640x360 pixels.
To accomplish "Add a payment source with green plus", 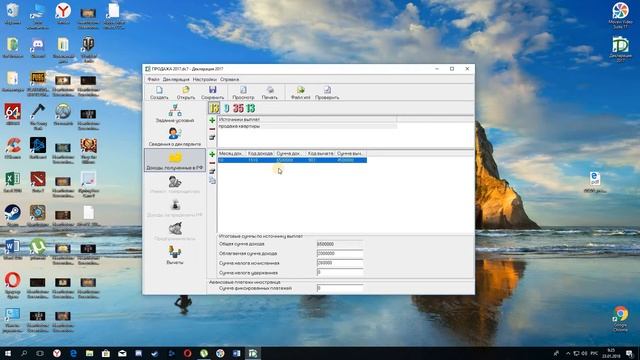I will point(212,120).
